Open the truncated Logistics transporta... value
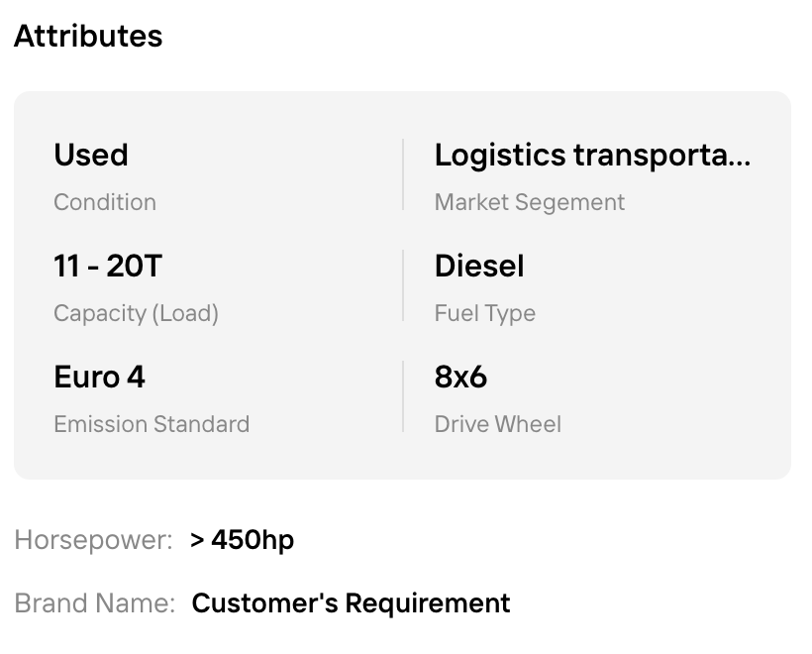Image resolution: width=812 pixels, height=654 pixels. click(x=592, y=155)
